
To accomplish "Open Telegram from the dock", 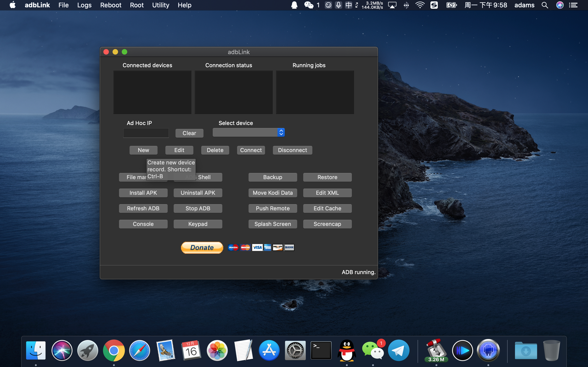I will click(x=399, y=350).
